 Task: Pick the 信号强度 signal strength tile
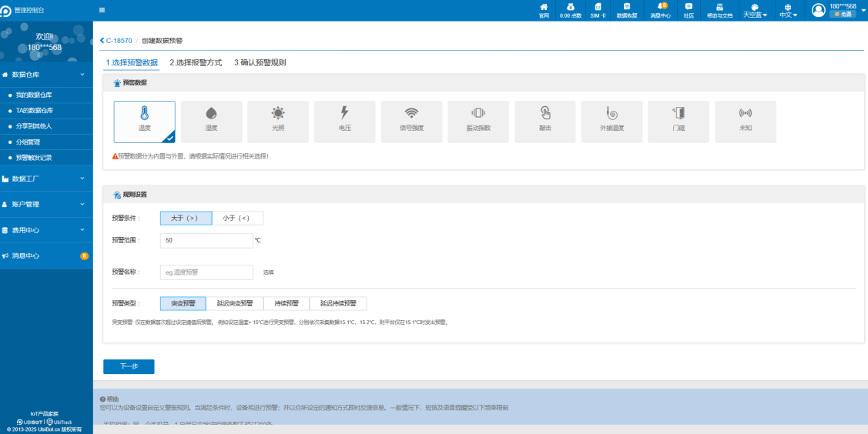click(x=411, y=122)
